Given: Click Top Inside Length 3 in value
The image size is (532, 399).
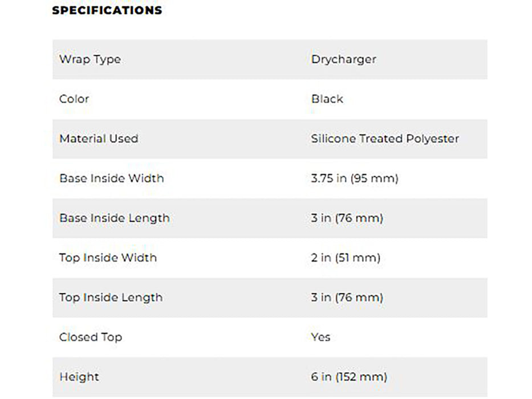Looking at the screenshot, I should coord(347,298).
